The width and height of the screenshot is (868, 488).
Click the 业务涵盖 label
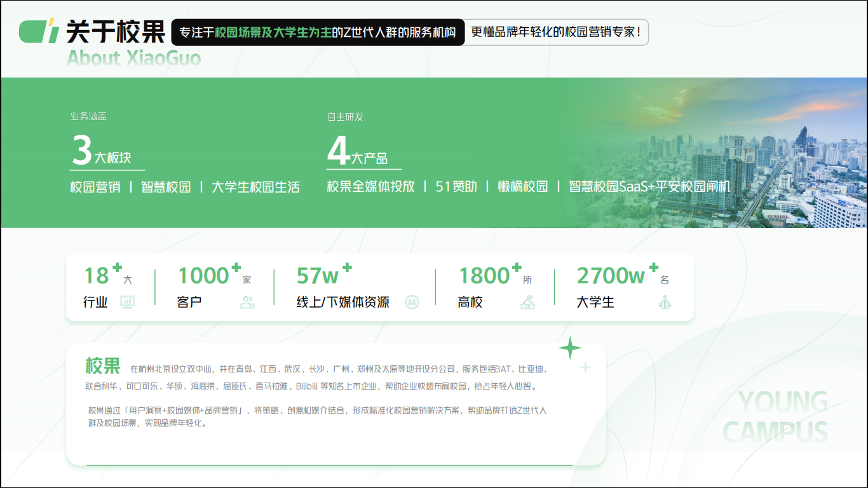pyautogui.click(x=88, y=116)
